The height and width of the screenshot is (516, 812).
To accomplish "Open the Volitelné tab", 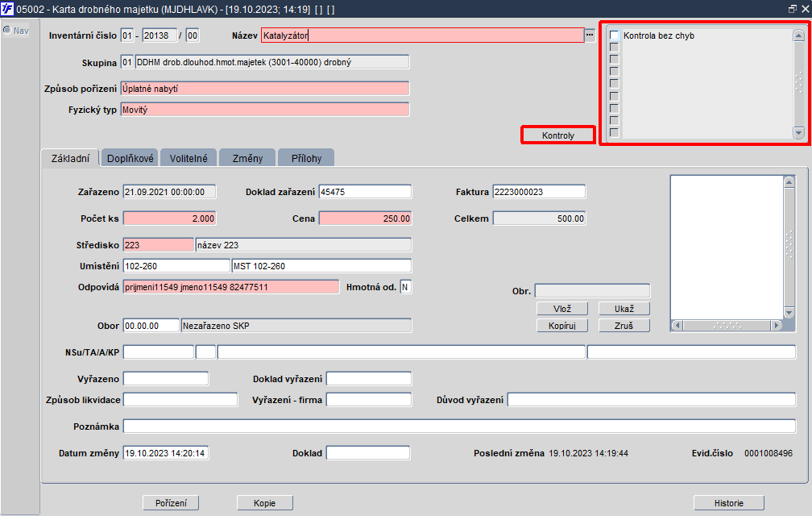I will pos(188,158).
